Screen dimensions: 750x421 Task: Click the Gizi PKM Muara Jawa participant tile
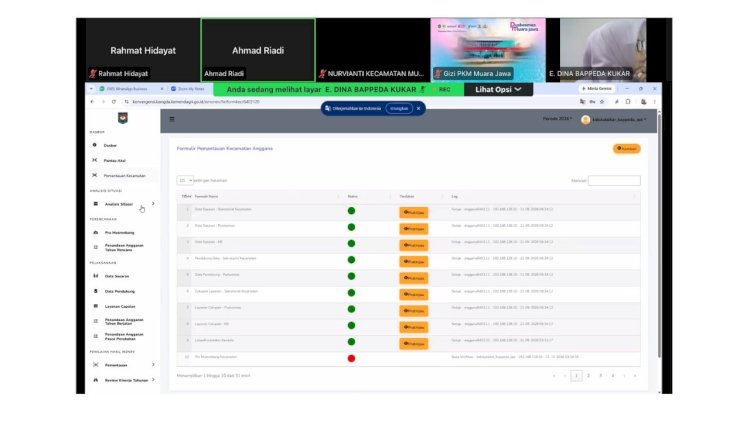tap(488, 50)
